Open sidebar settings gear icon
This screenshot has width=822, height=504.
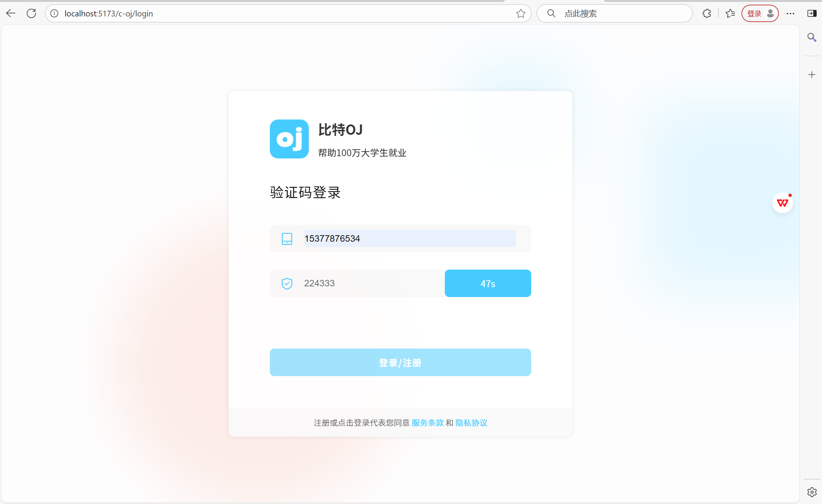pyautogui.click(x=812, y=492)
